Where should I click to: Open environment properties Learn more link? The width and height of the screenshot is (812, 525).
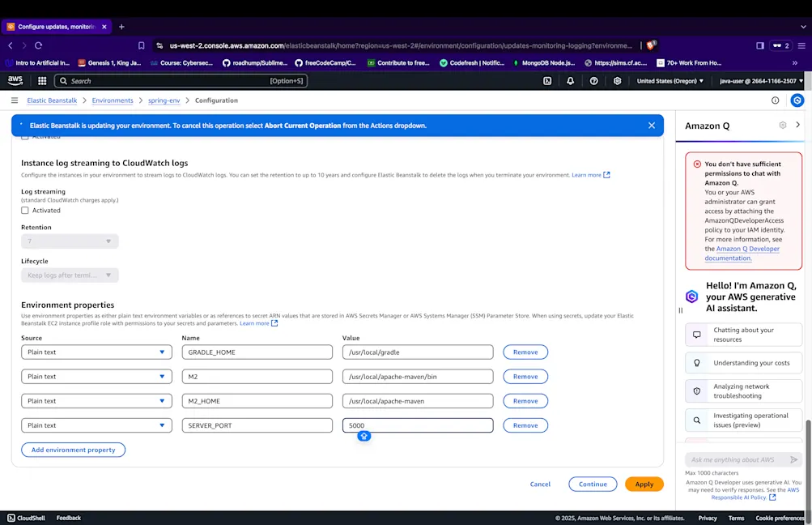(x=258, y=323)
